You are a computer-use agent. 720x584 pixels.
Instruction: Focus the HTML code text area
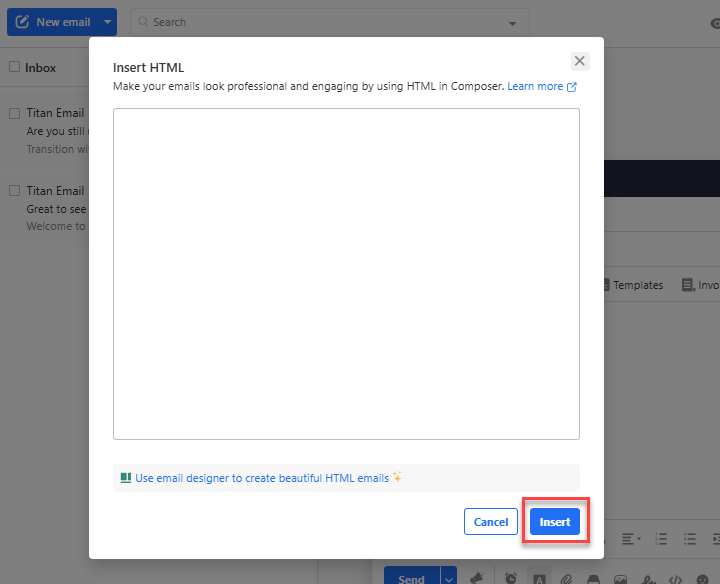346,274
